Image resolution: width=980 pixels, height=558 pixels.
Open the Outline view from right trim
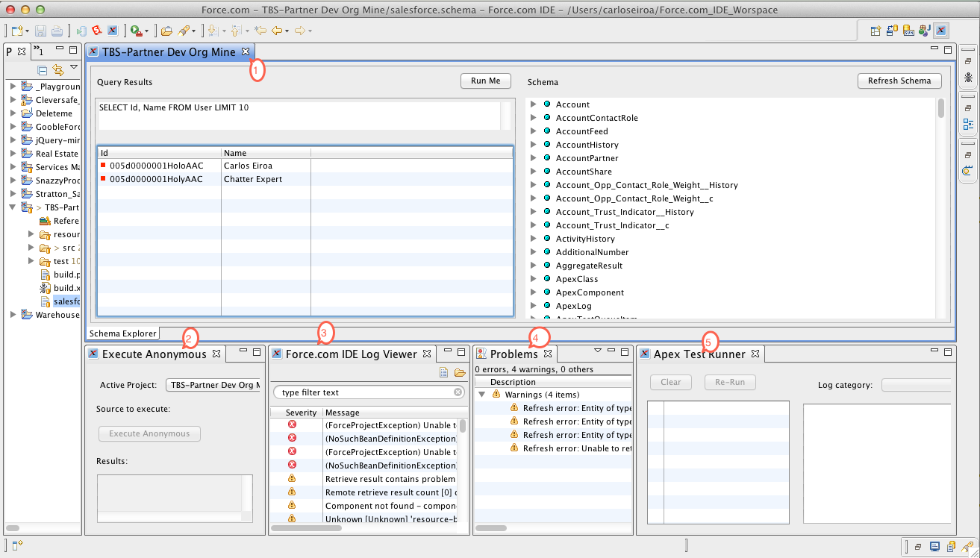point(968,124)
